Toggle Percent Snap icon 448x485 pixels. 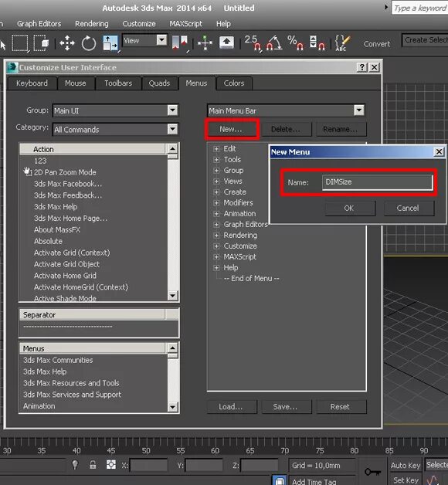point(295,42)
